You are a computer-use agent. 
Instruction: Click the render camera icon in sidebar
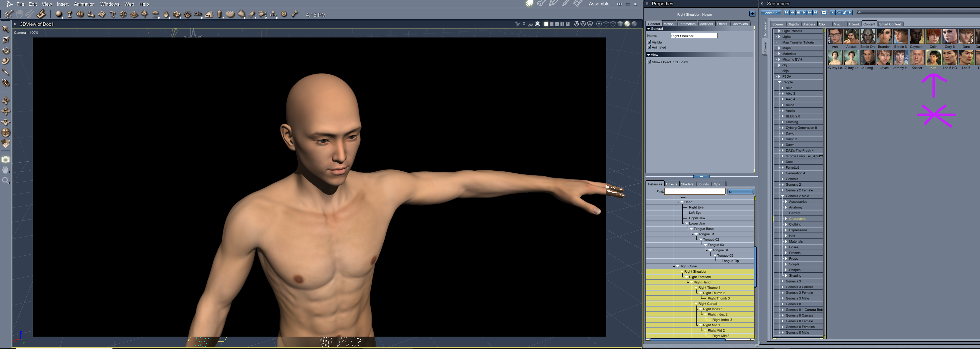click(x=6, y=160)
